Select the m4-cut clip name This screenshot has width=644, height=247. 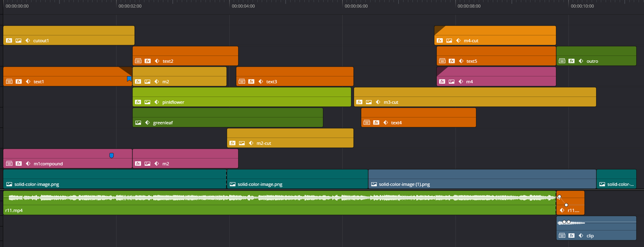coord(471,40)
